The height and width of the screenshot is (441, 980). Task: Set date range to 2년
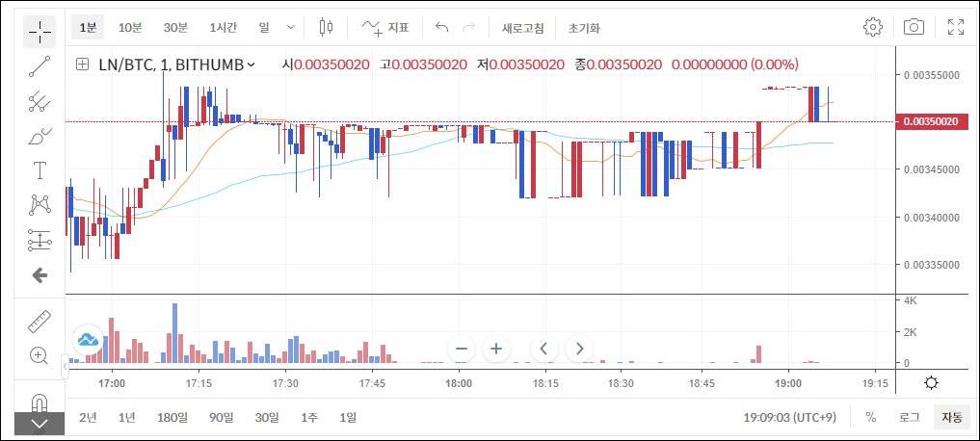point(88,417)
